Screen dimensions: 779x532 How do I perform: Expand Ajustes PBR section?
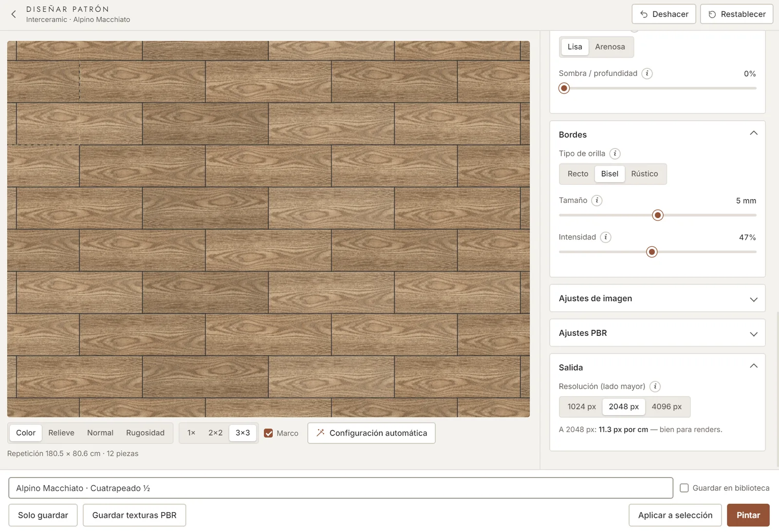coord(657,333)
